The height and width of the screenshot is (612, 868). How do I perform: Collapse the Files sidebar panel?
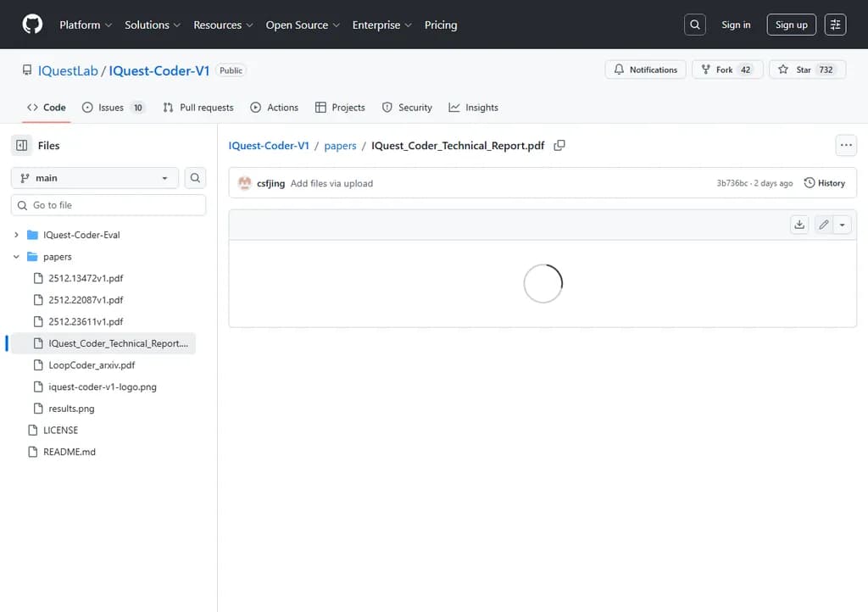tap(21, 145)
